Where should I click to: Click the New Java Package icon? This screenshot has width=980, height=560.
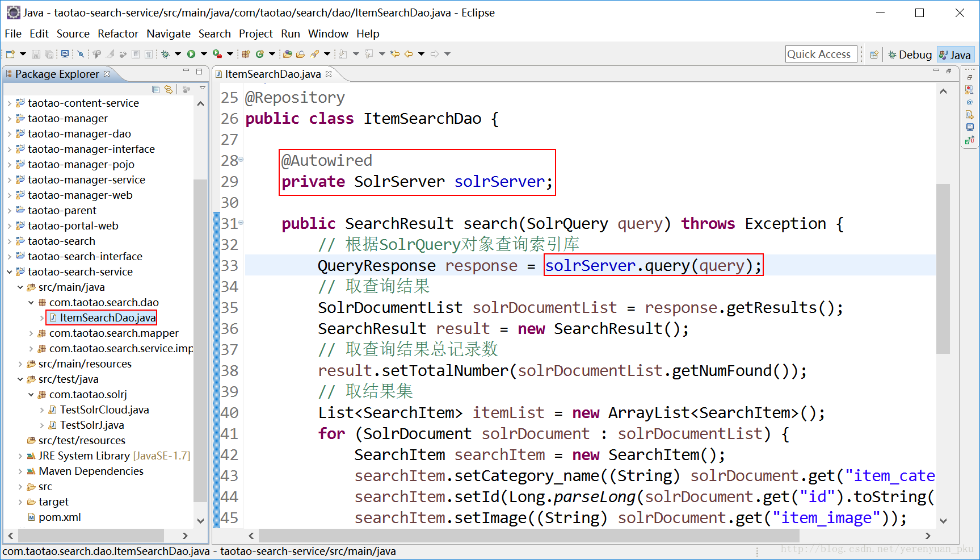pyautogui.click(x=246, y=54)
